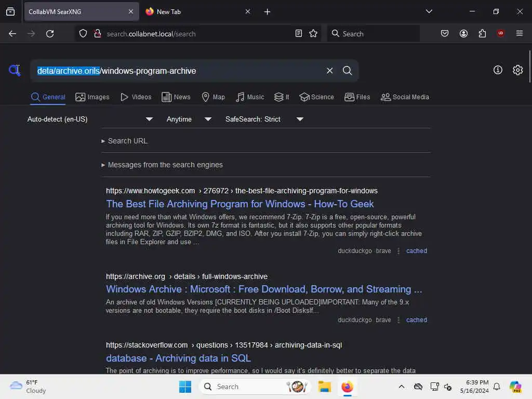Image resolution: width=532 pixels, height=399 pixels.
Task: Toggle Reader View icon in address bar
Action: [x=299, y=33]
